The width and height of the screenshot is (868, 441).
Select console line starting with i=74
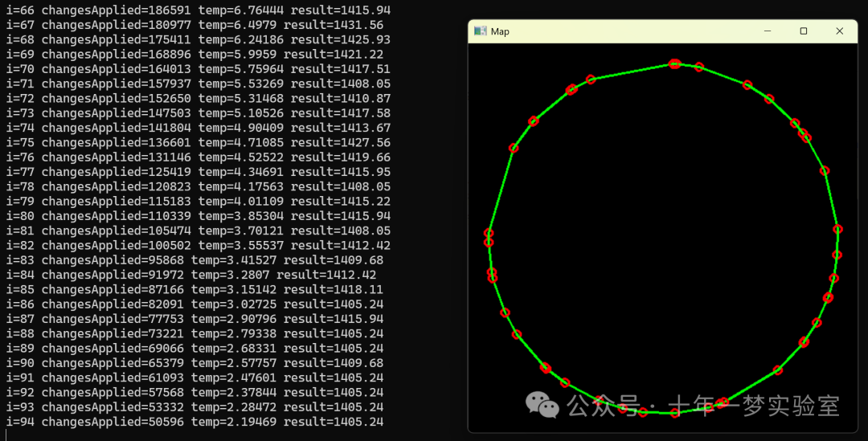click(x=199, y=128)
